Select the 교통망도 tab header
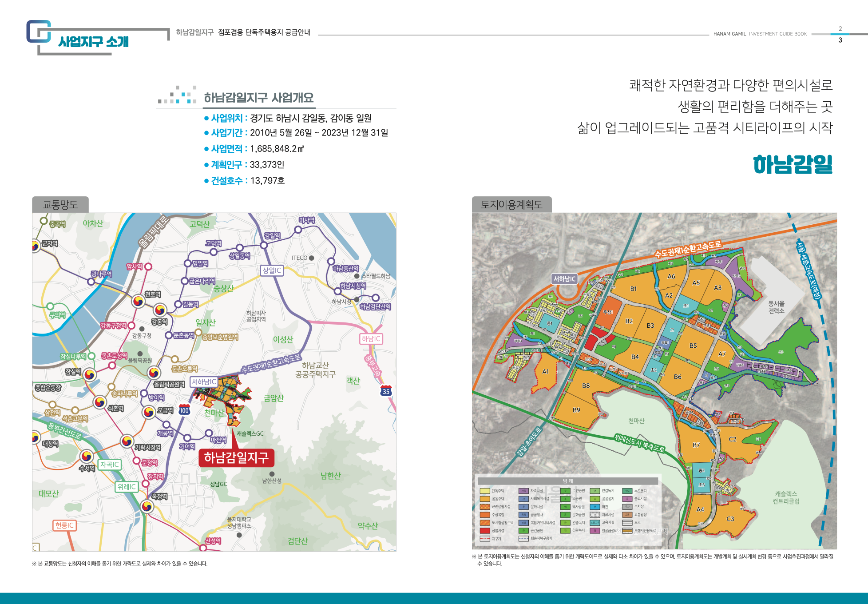868x604 pixels. 60,205
